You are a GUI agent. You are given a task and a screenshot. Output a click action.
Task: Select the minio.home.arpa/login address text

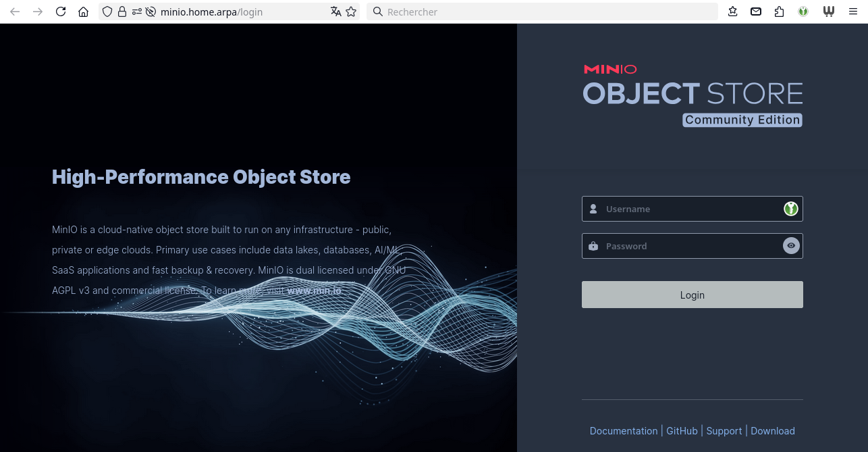point(211,11)
